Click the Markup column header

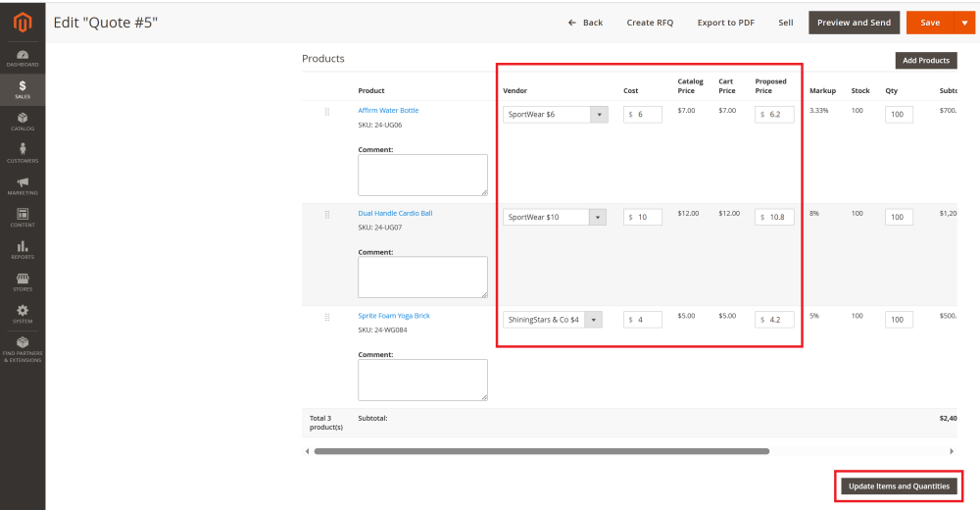822,91
